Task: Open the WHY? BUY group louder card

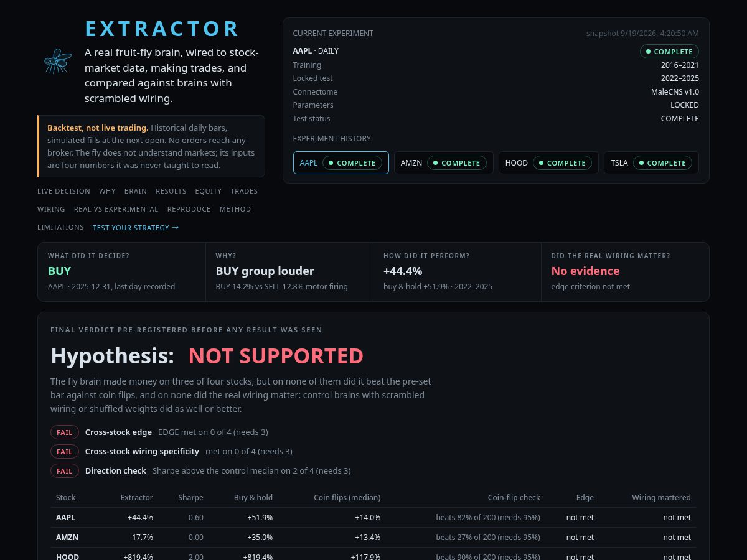Action: click(x=289, y=272)
